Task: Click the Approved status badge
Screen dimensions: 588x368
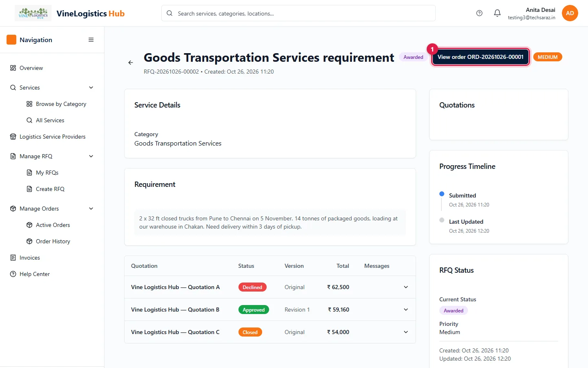Action: click(x=254, y=310)
